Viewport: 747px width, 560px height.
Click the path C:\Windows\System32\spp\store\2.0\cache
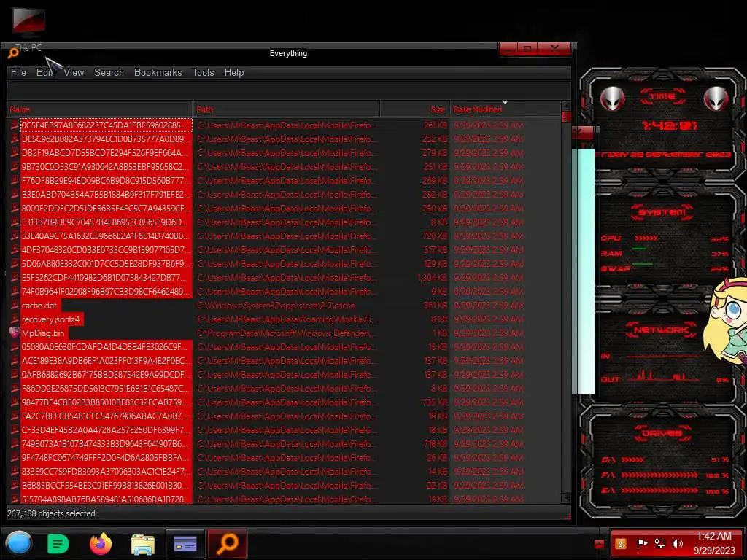coord(276,306)
